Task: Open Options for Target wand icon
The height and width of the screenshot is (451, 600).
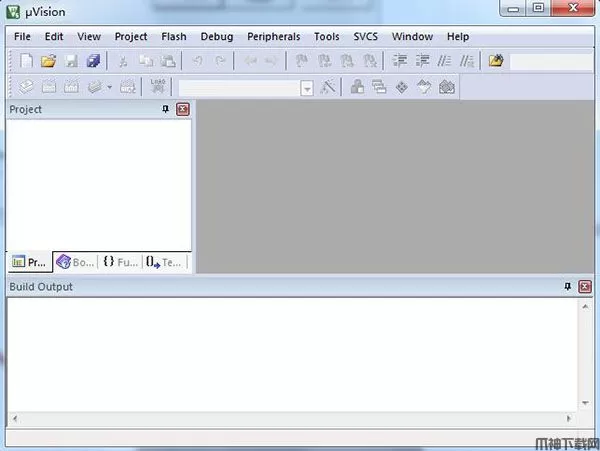Action: pos(328,87)
